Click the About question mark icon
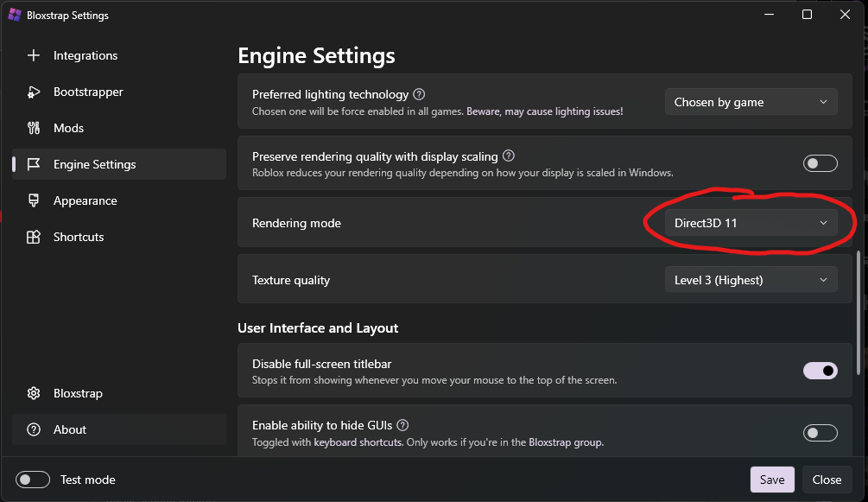Image resolution: width=868 pixels, height=502 pixels. pyautogui.click(x=34, y=429)
